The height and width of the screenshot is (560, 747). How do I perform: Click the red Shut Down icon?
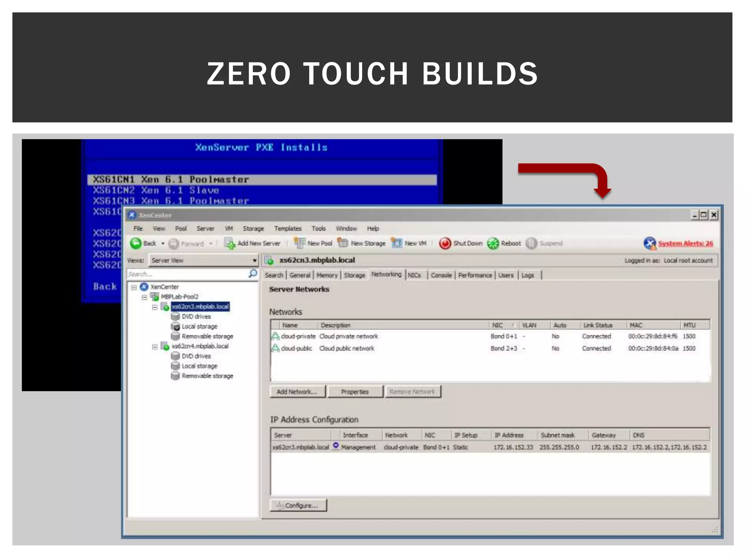point(445,244)
